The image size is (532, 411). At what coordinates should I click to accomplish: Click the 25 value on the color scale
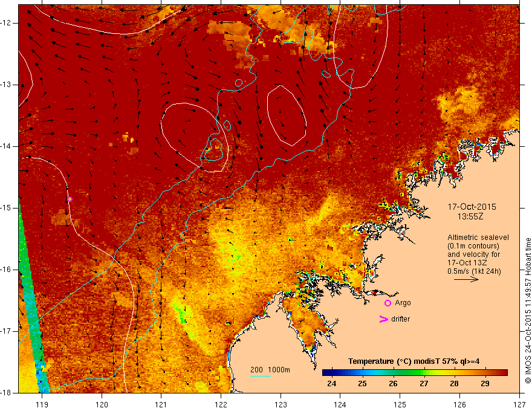[362, 384]
